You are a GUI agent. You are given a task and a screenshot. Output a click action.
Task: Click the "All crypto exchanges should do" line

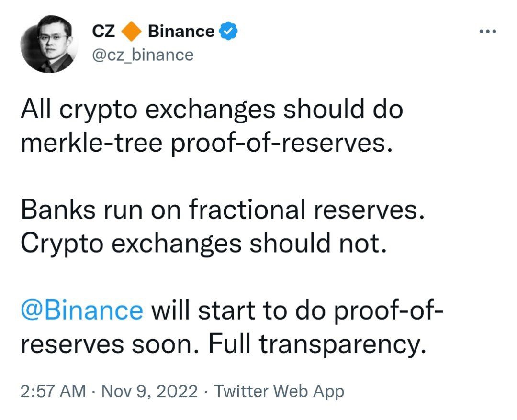click(x=212, y=110)
